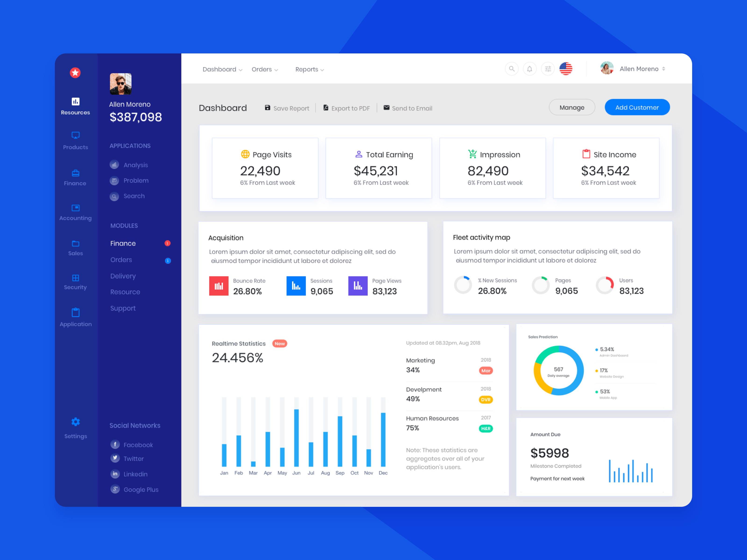Click the US flag language toggle
Viewport: 747px width, 560px height.
(565, 69)
